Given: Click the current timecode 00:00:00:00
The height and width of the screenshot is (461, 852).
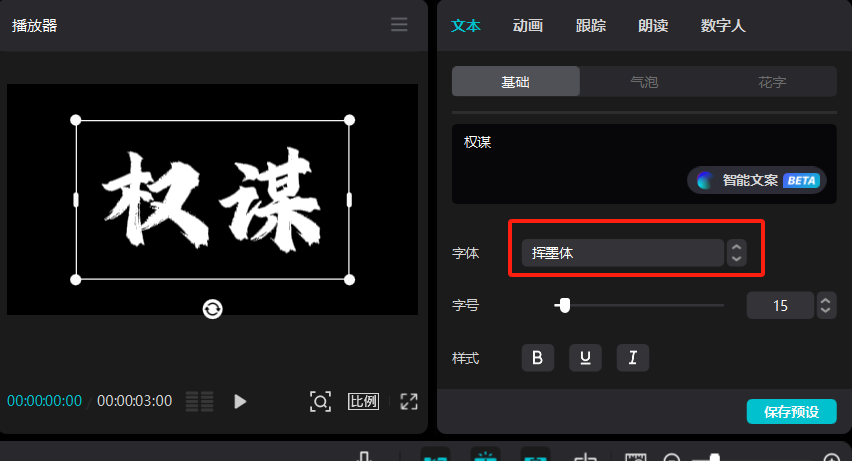Looking at the screenshot, I should (45, 401).
